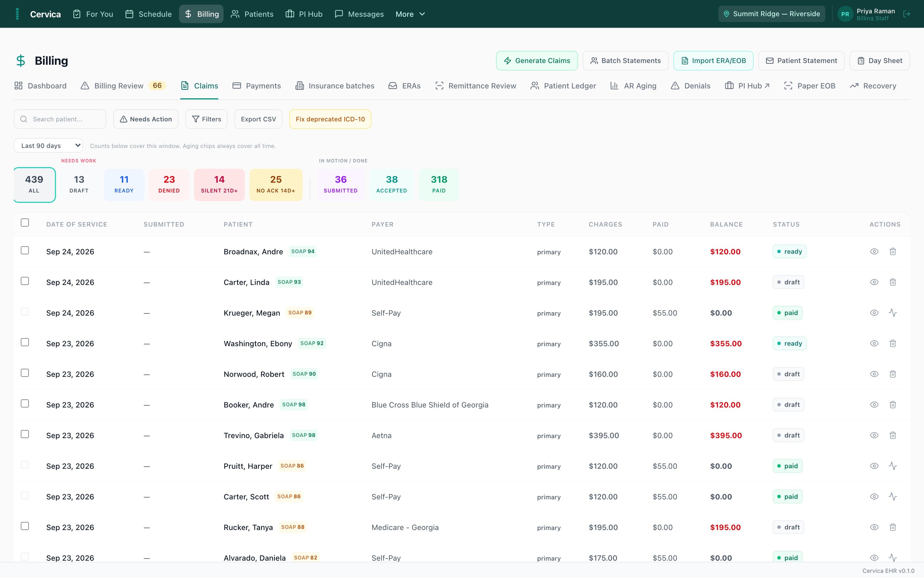Click Import ERA/EOB button

[x=713, y=61]
